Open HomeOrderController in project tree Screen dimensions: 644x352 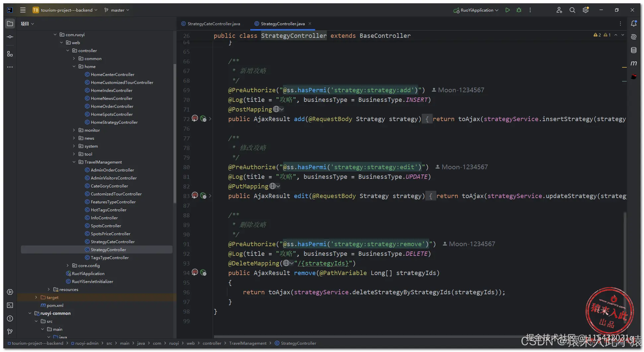point(112,106)
